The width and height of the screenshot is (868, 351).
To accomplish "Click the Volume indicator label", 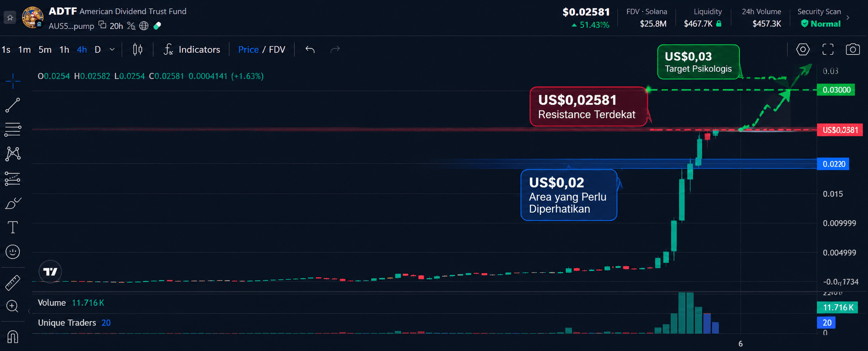I will (x=51, y=303).
